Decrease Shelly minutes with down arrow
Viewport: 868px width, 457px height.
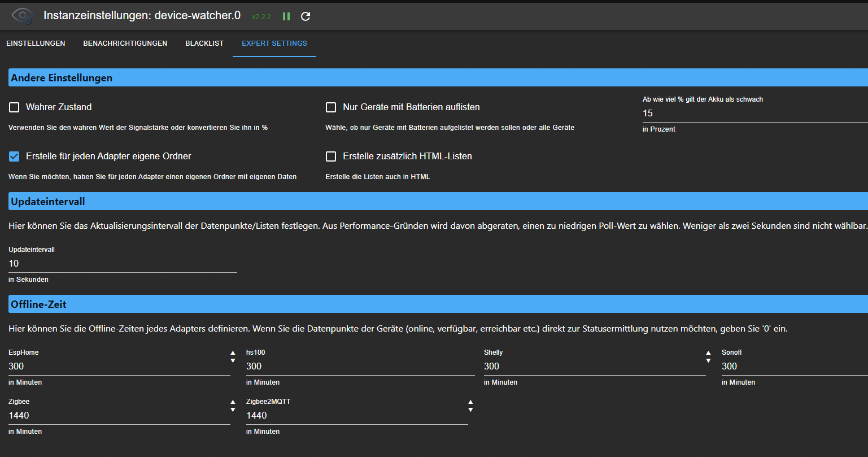tap(708, 360)
